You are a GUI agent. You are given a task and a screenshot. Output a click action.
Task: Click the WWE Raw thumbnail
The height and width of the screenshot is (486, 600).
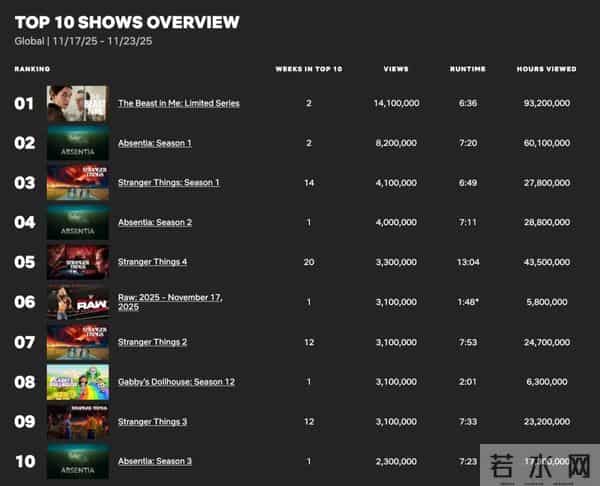point(78,302)
